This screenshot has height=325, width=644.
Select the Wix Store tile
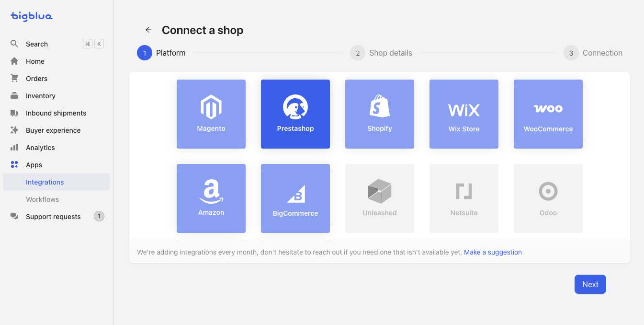(464, 114)
